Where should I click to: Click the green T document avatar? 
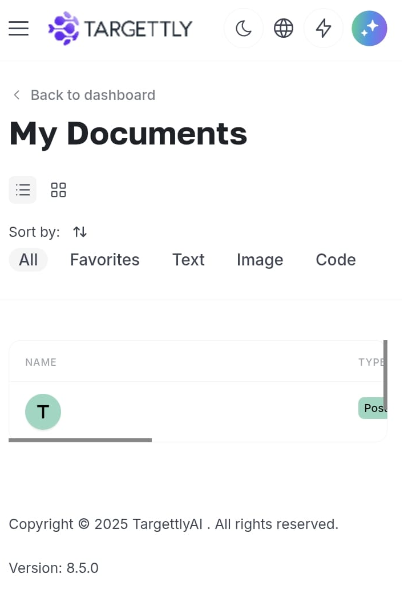(x=43, y=412)
